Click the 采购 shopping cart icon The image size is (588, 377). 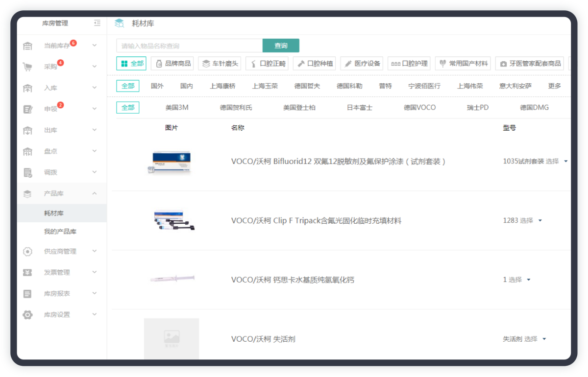pyautogui.click(x=28, y=67)
